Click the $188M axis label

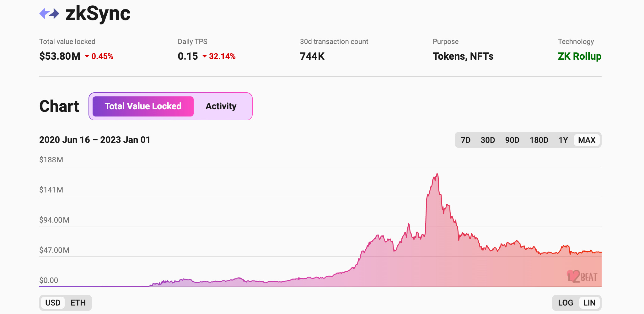click(x=51, y=160)
